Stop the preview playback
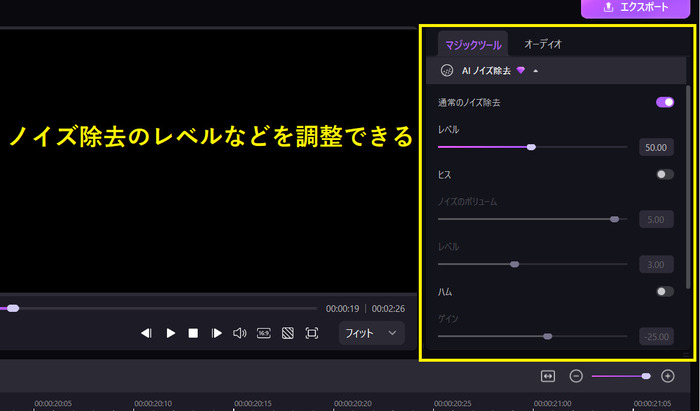The image size is (700, 411). (x=193, y=333)
